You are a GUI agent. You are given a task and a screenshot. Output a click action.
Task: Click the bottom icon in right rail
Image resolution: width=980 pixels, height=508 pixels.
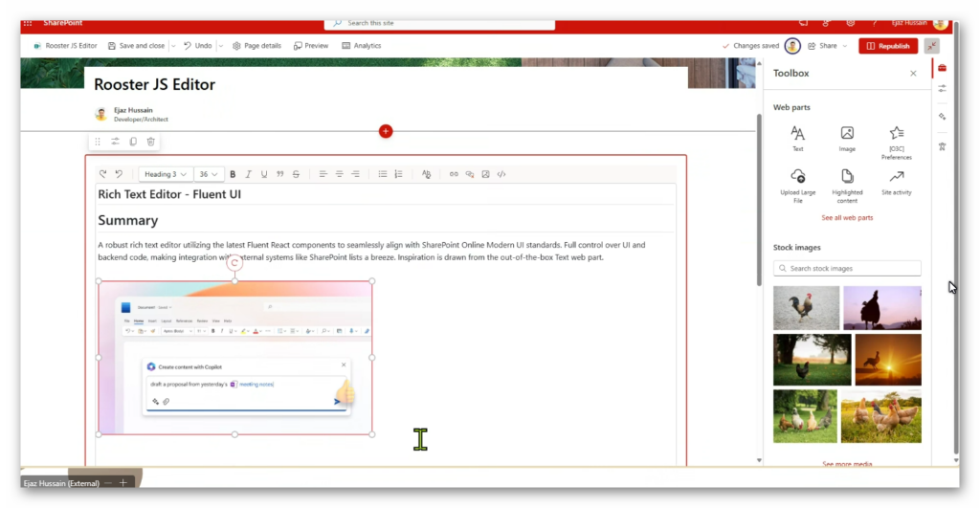pos(942,146)
